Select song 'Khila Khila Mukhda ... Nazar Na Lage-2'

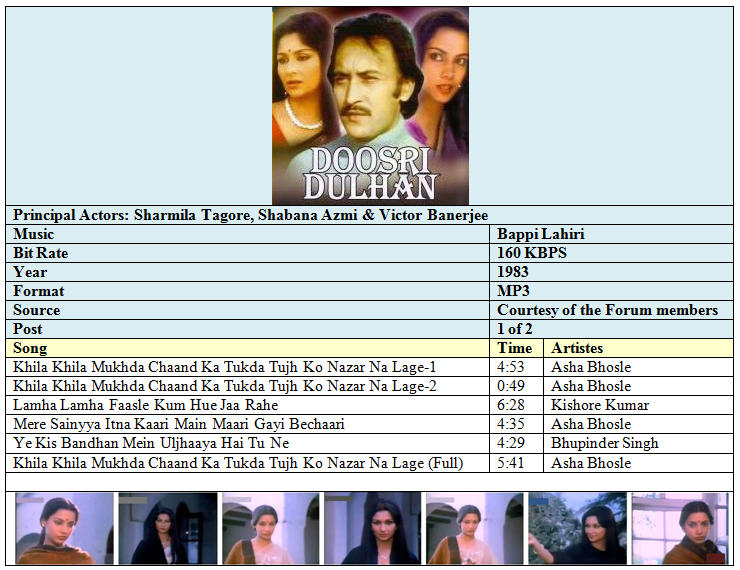(225, 386)
